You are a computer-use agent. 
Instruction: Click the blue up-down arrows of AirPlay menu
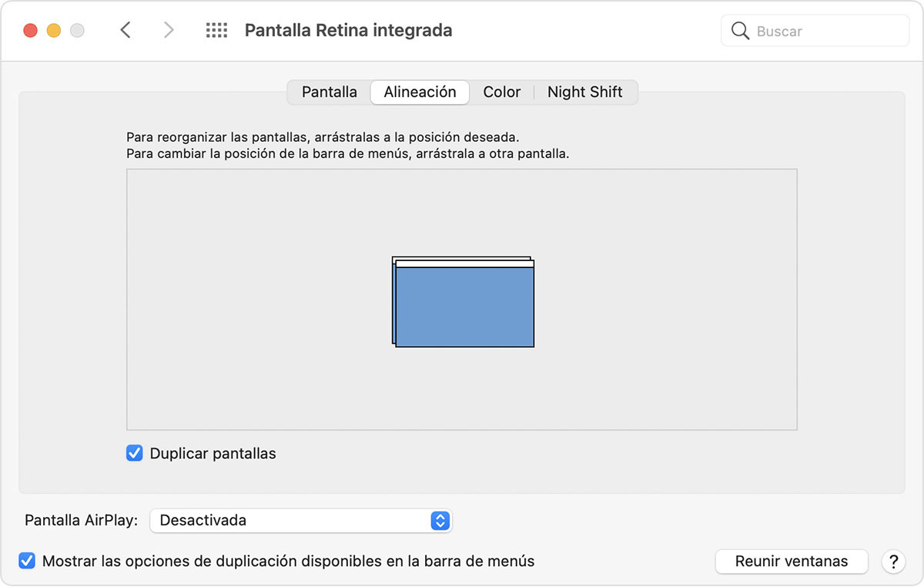tap(440, 521)
